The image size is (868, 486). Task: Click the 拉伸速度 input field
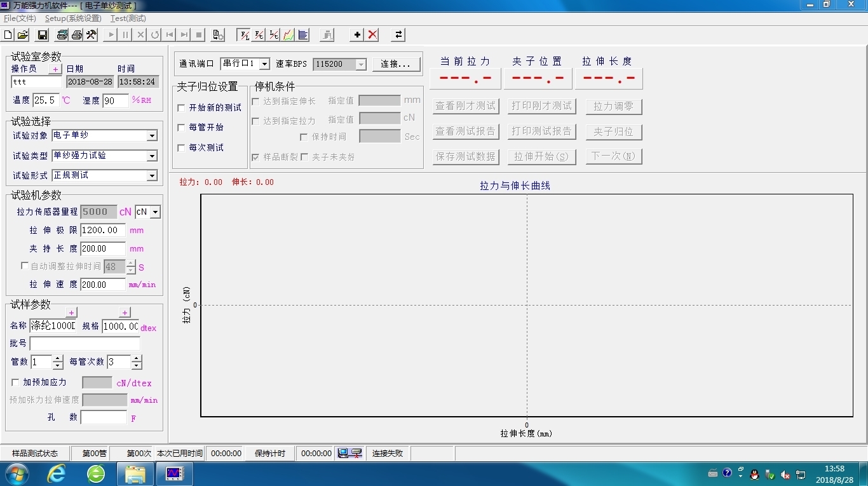click(103, 285)
